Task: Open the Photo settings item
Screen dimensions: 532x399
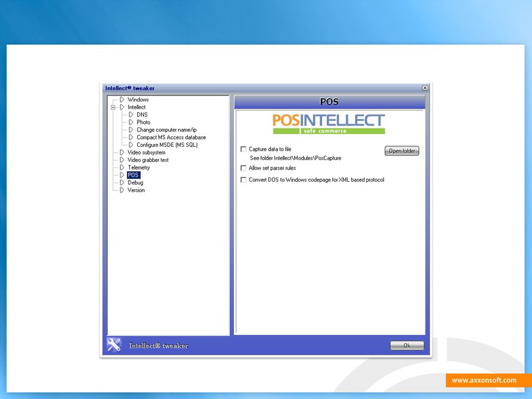Action: click(x=144, y=122)
